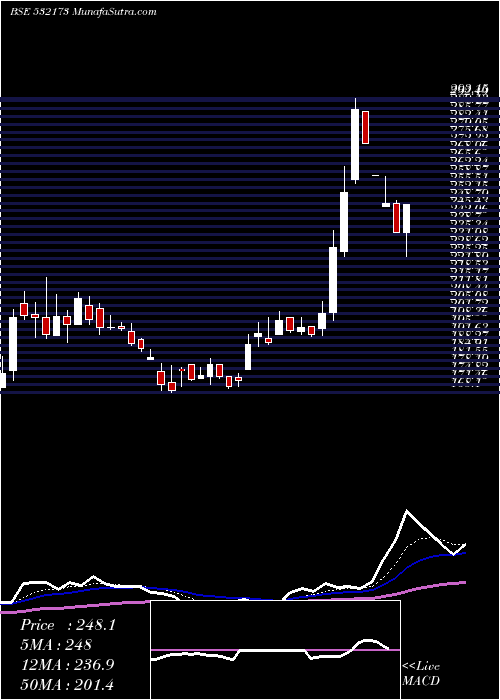Click the <<Live MACD label
The width and height of the screenshot is (500, 700).
pyautogui.click(x=421, y=674)
